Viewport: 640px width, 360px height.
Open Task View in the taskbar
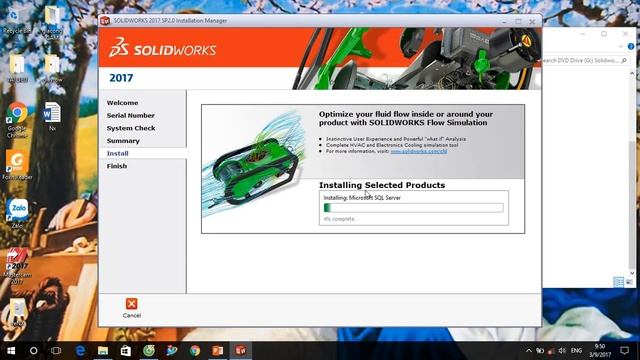click(x=56, y=351)
